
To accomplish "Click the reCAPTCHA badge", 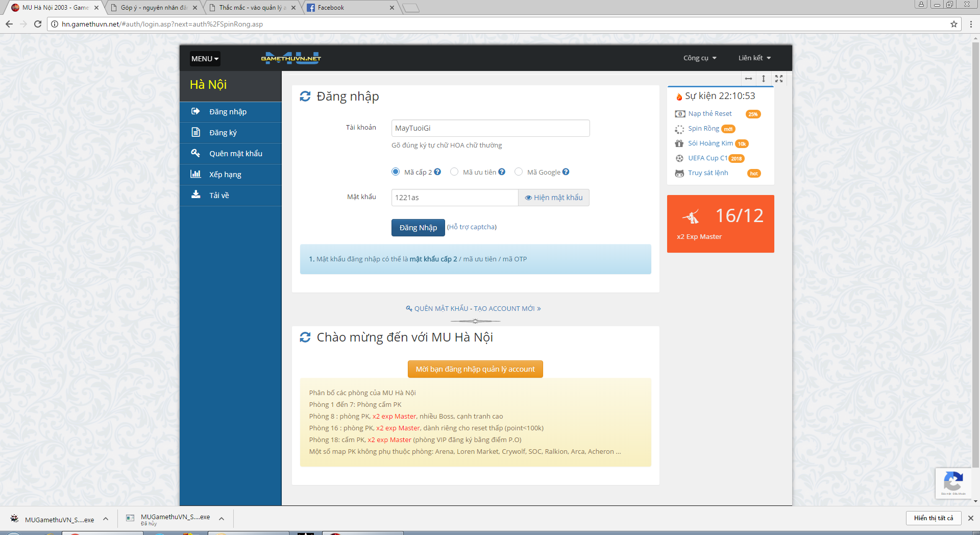I will tap(953, 482).
